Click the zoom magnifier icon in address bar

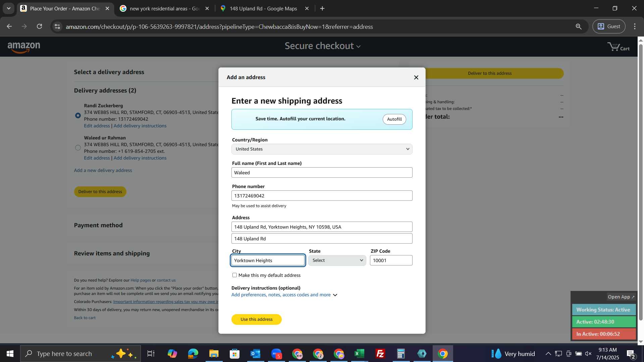pos(579,26)
